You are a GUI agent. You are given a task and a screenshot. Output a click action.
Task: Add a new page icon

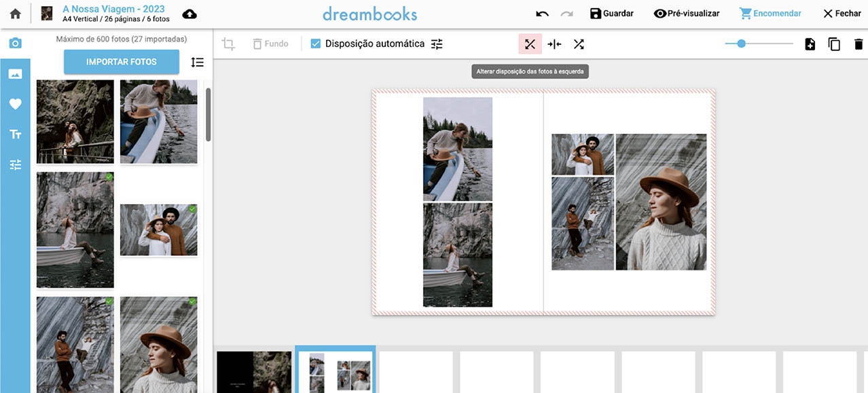(x=810, y=44)
